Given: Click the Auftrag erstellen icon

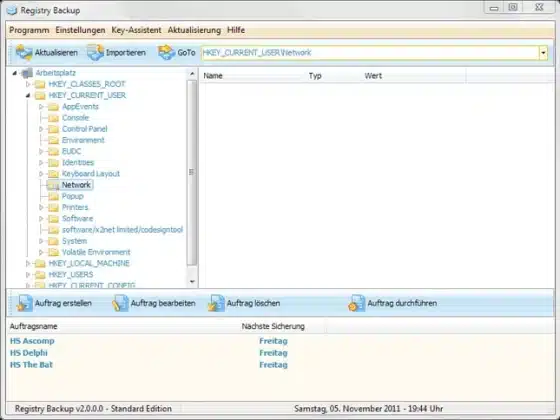Looking at the screenshot, I should tap(25, 303).
